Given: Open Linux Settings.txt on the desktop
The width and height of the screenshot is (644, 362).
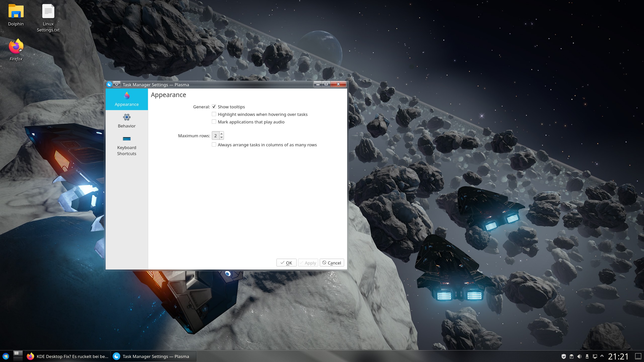Looking at the screenshot, I should click(48, 11).
